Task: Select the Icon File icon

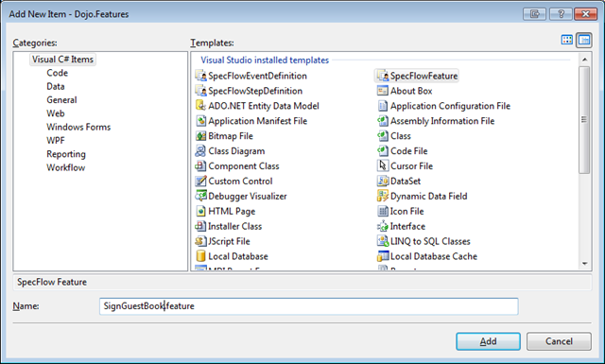Action: tap(383, 211)
